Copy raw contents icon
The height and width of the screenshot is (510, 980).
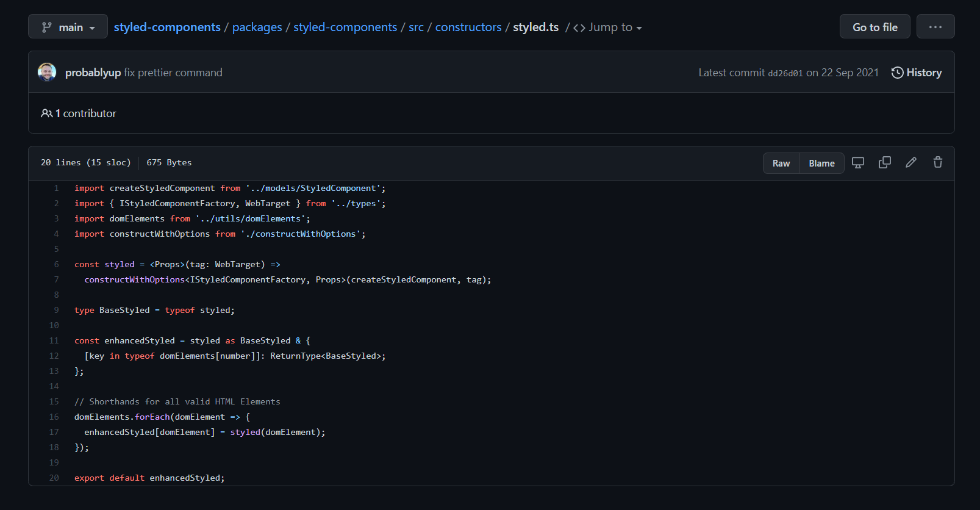click(x=885, y=162)
